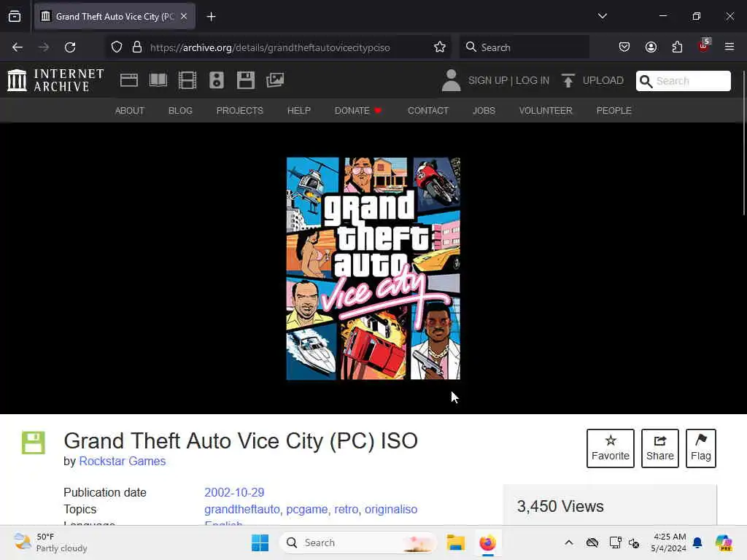Bookmark this page with the star icon

pos(440,47)
